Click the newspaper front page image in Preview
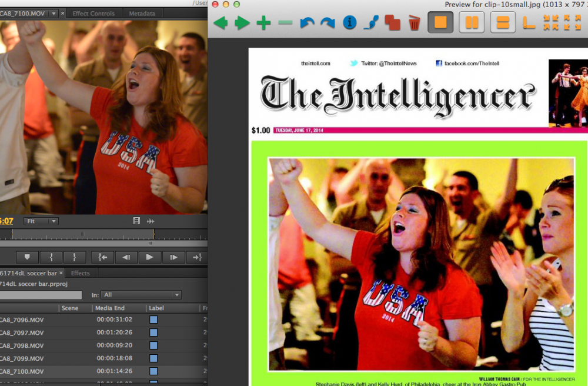588x386 pixels. coord(418,217)
